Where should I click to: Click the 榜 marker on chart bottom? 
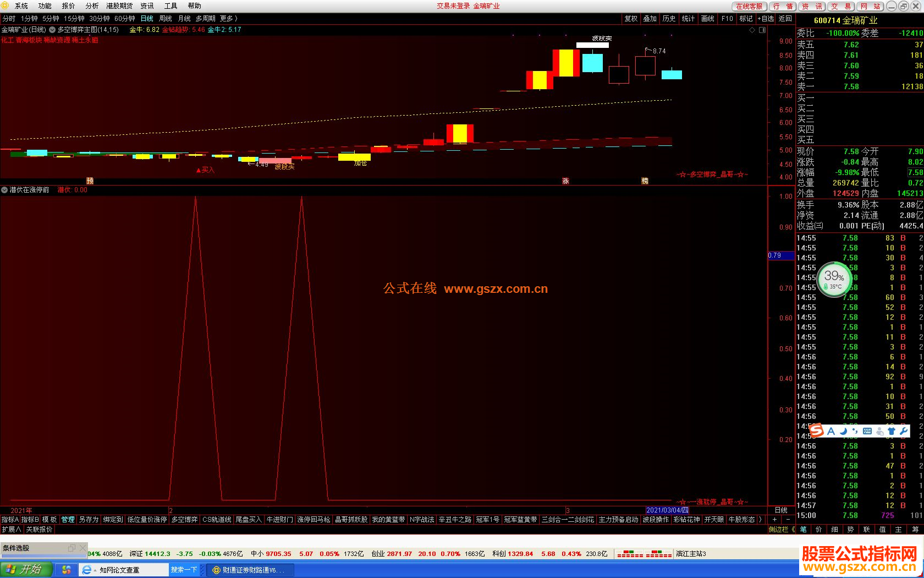[x=645, y=181]
